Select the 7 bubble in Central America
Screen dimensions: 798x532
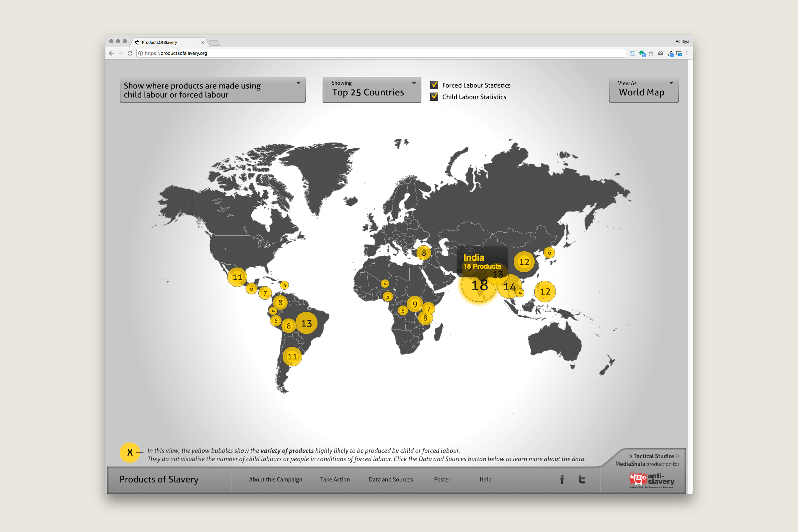click(265, 293)
